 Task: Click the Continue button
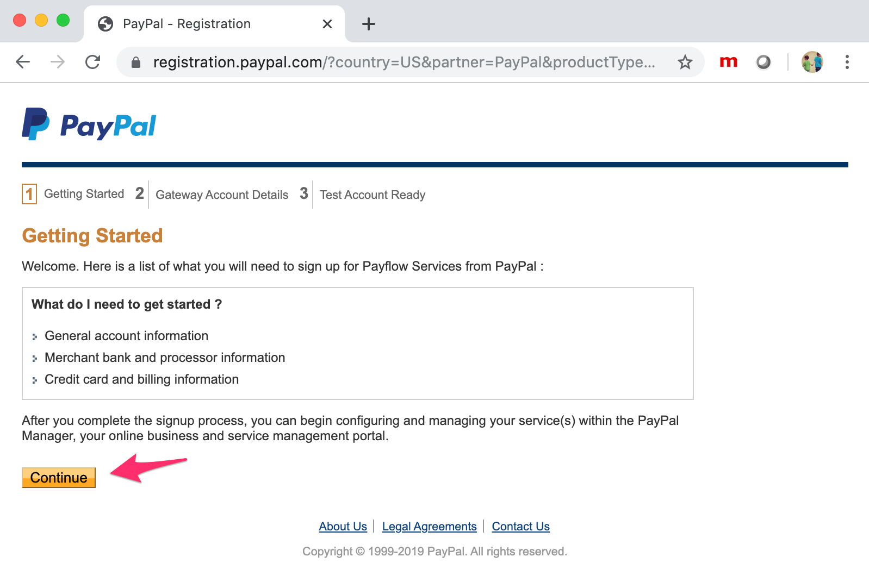(58, 478)
